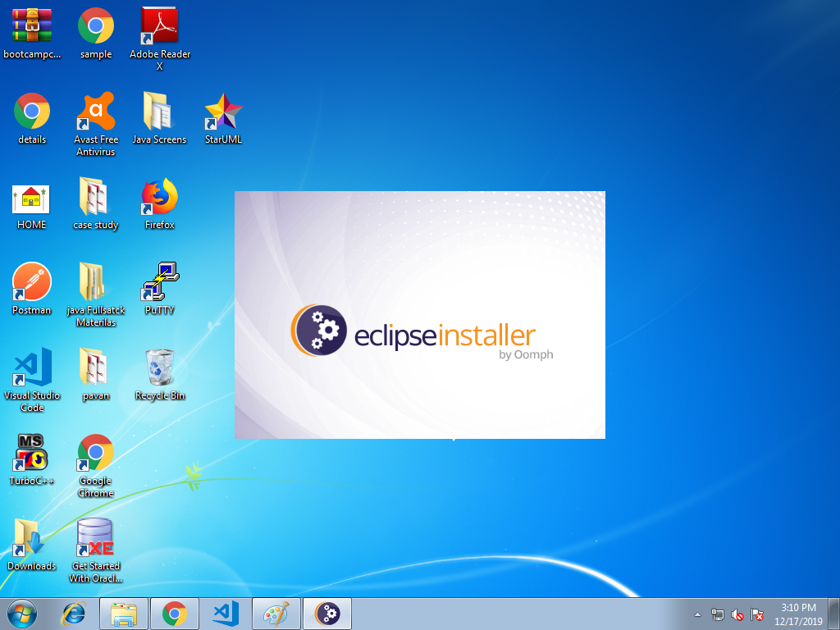Open the clock showing 3:10 PM

click(798, 614)
